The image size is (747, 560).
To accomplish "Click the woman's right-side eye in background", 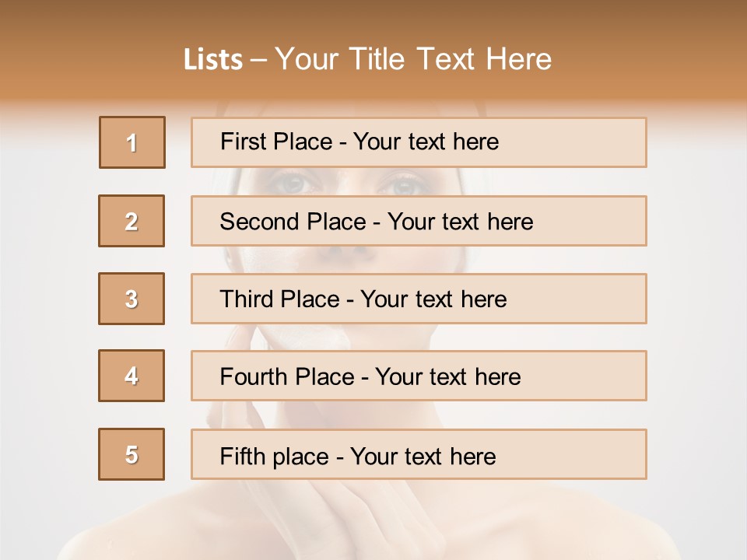I will coord(404,185).
